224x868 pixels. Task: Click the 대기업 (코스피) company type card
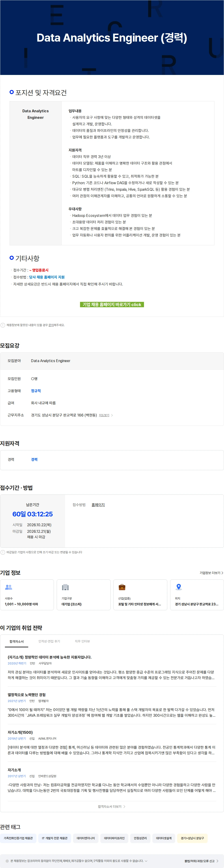(x=84, y=595)
